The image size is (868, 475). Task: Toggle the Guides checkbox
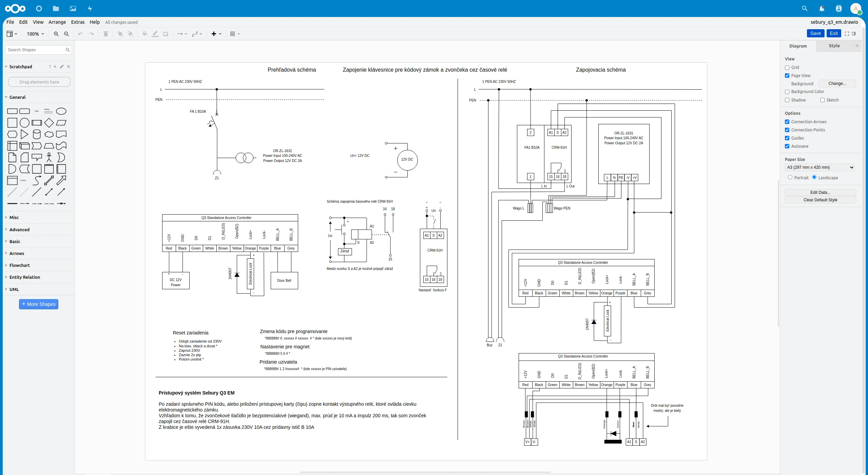coord(787,138)
